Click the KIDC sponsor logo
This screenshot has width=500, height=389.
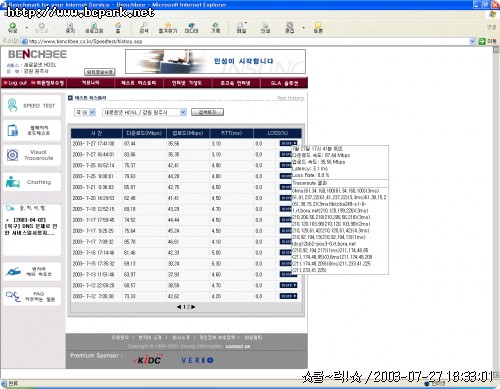147,360
